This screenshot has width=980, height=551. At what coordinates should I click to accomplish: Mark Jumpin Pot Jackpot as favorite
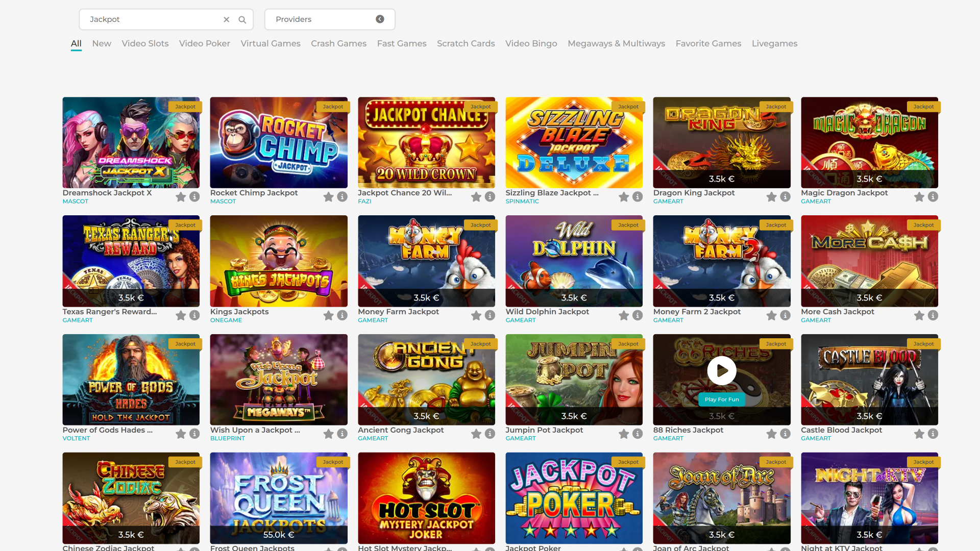623,434
